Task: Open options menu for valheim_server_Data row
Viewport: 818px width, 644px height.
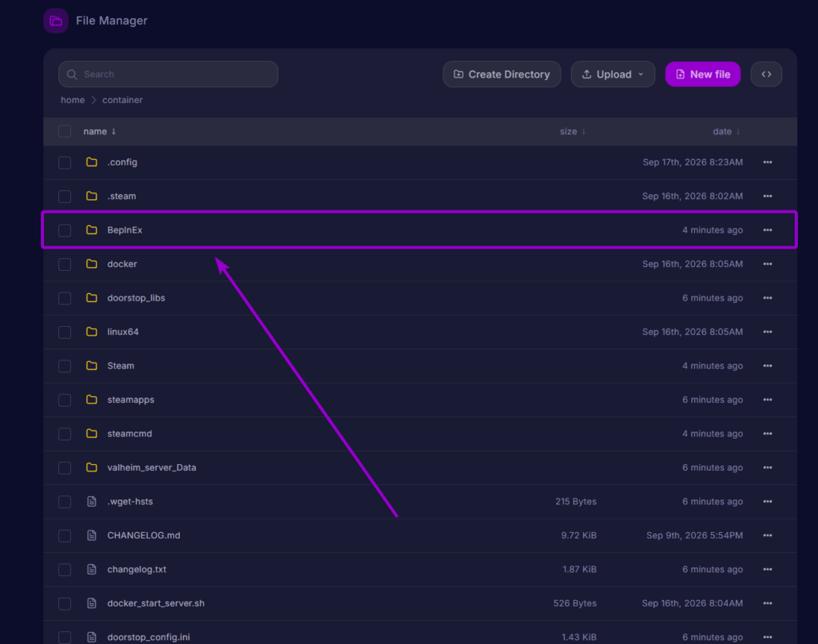Action: click(x=768, y=467)
